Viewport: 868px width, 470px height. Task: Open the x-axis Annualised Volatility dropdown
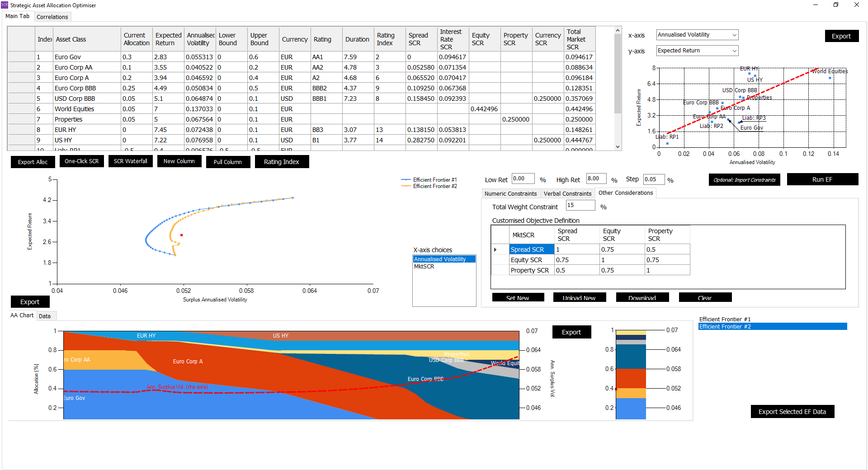tap(697, 35)
